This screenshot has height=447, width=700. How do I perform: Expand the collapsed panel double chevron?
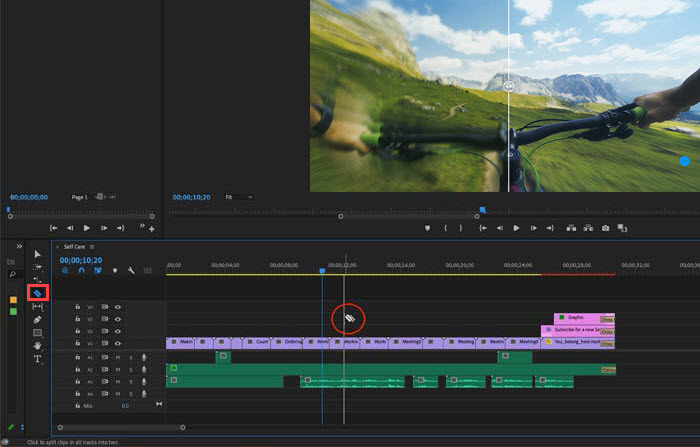(19, 246)
